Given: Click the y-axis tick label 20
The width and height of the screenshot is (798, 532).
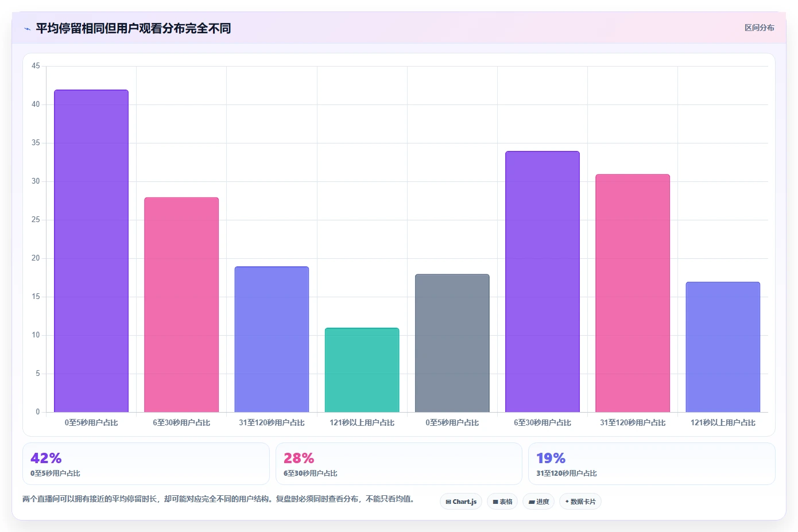Looking at the screenshot, I should pyautogui.click(x=36, y=258).
